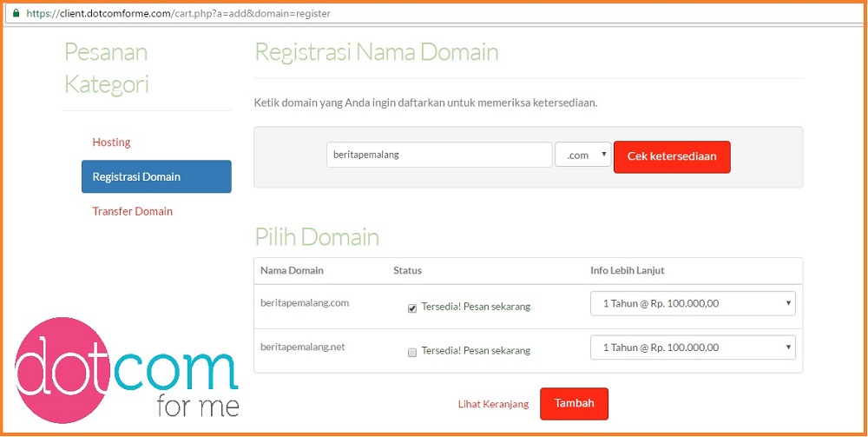Open Transfer Domain category
Image resolution: width=868 pixels, height=437 pixels.
coord(132,211)
